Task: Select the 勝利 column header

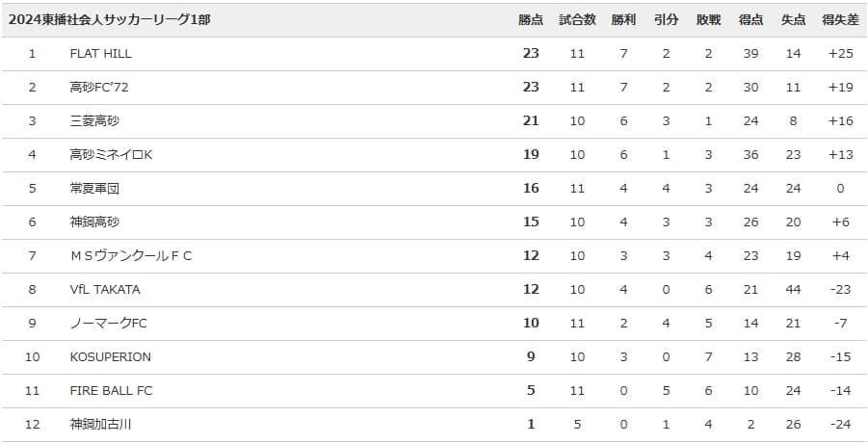Action: [x=623, y=20]
